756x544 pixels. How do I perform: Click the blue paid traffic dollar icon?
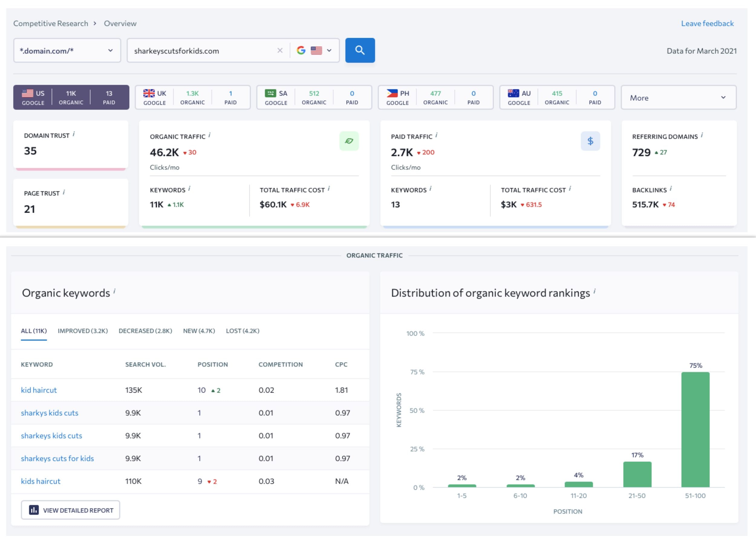click(x=590, y=141)
